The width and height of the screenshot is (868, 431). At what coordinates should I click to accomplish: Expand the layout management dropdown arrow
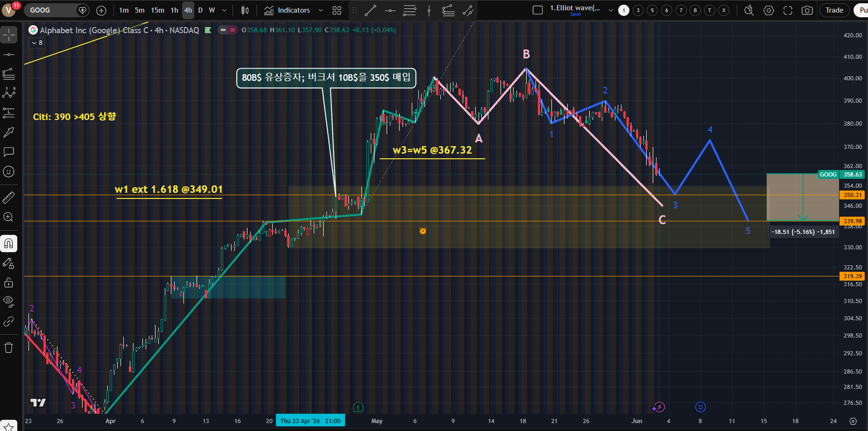pyautogui.click(x=611, y=10)
